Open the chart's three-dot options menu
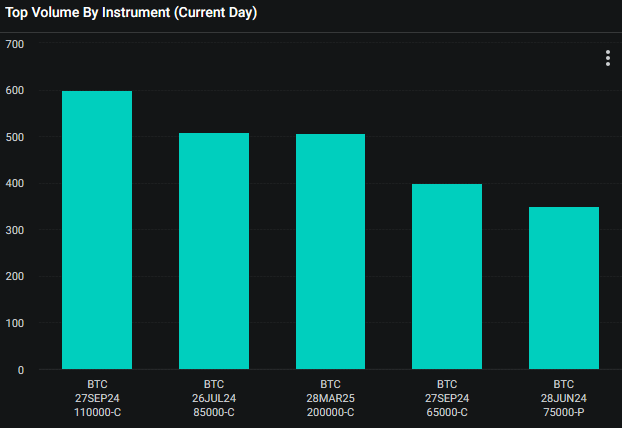This screenshot has height=428, width=622. [607, 58]
